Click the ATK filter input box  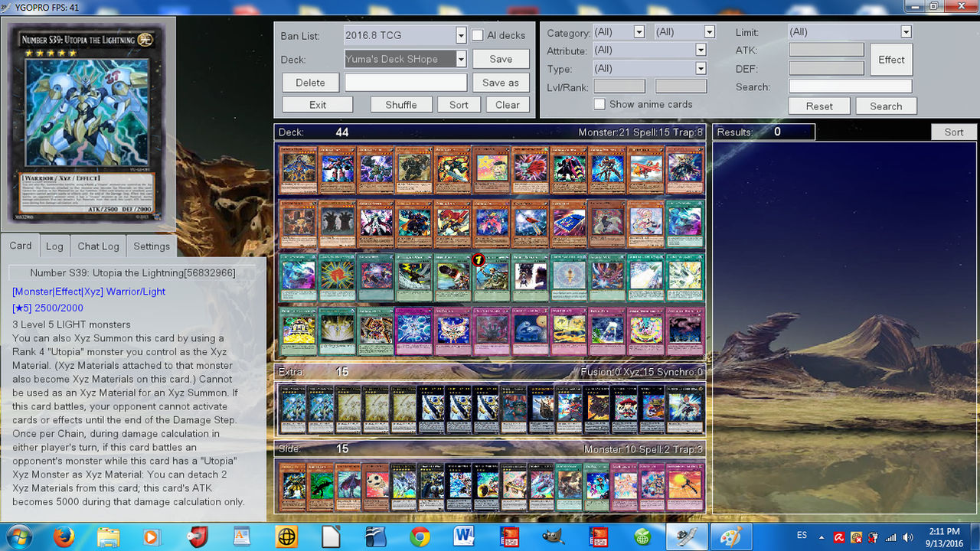[826, 50]
